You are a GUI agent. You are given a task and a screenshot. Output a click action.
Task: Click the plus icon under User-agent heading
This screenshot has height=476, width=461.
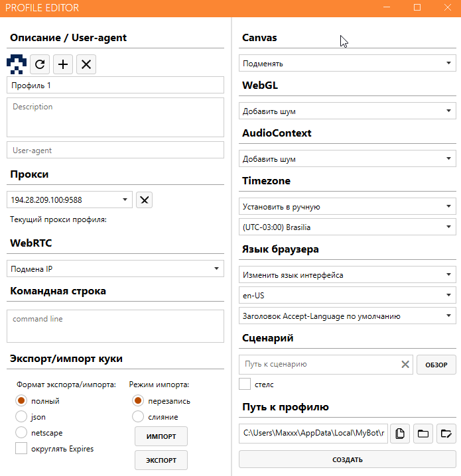click(x=63, y=64)
